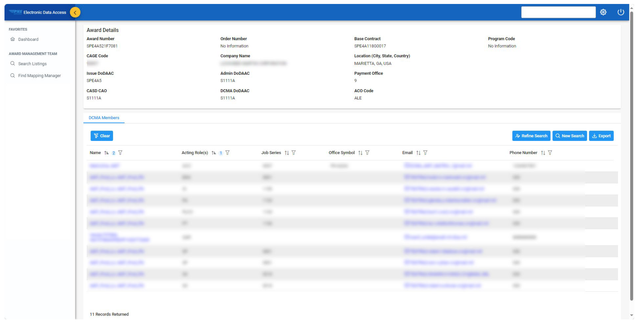The width and height of the screenshot is (644, 331).
Task: Open Acting Role(s) filter dropdown
Action: 228,153
